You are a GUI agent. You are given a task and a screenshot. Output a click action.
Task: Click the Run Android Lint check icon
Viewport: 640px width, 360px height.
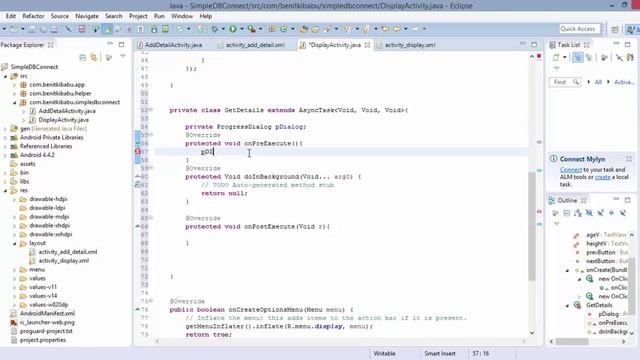pyautogui.click(x=180, y=29)
